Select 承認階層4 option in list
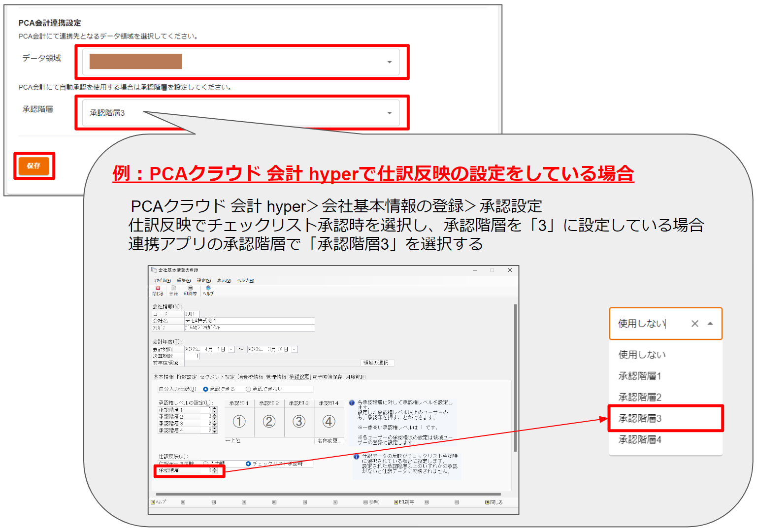 (x=665, y=440)
